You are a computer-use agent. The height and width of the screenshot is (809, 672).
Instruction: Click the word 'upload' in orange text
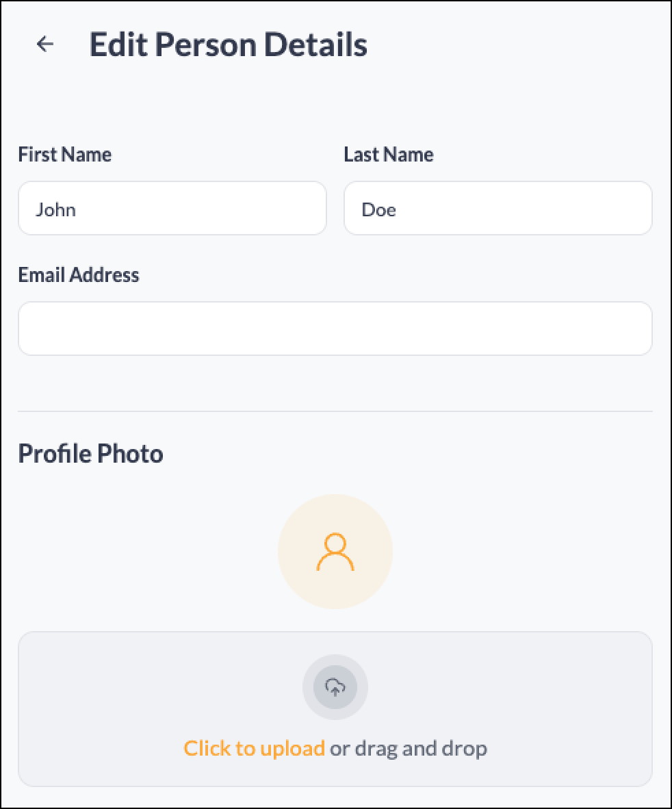292,749
